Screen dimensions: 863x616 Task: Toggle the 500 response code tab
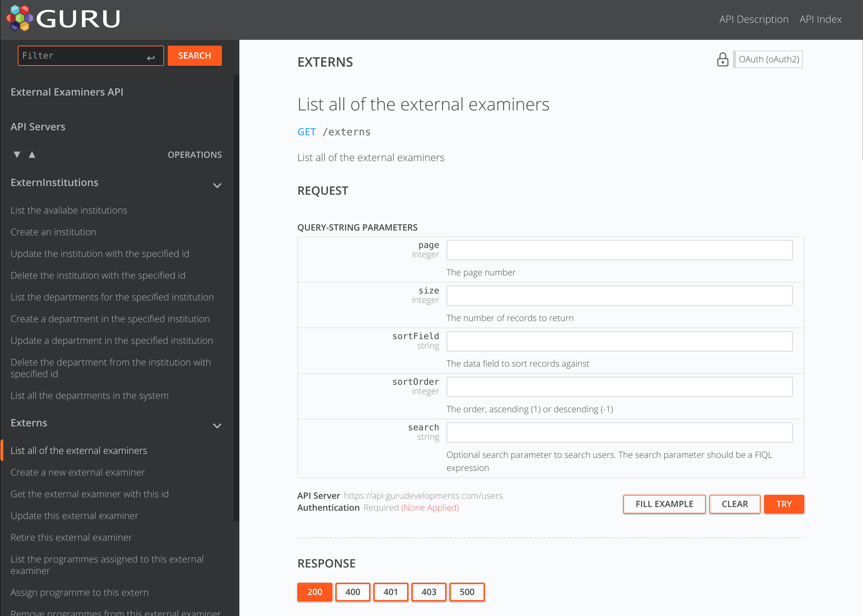click(x=468, y=592)
